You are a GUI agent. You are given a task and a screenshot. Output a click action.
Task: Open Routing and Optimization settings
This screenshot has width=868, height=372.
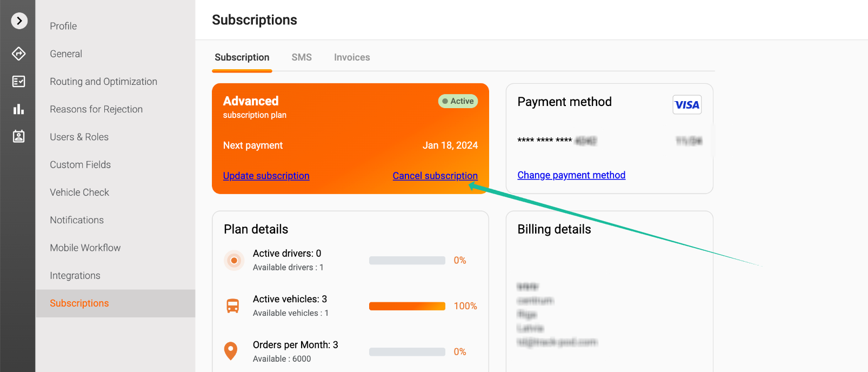103,82
